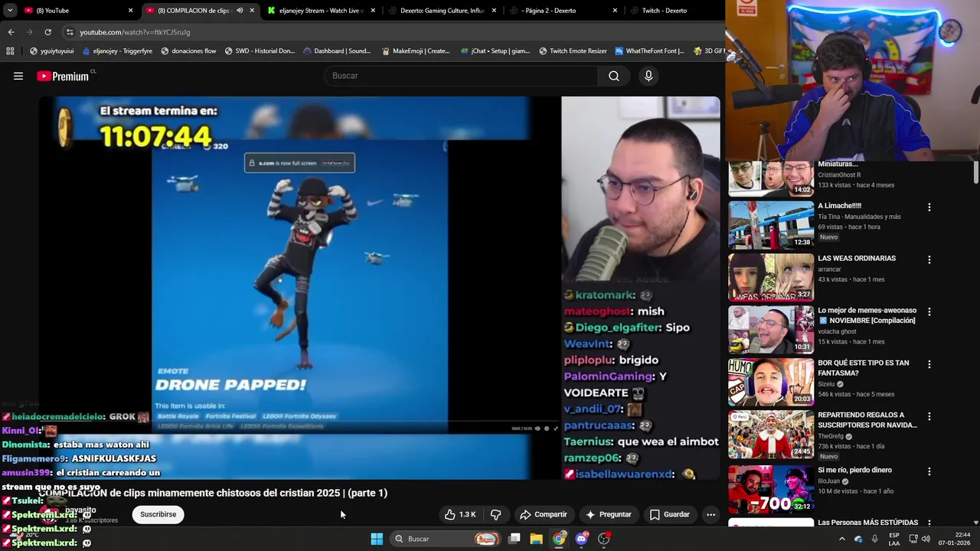Image resolution: width=980 pixels, height=551 pixels.
Task: Open 'Twitch Emote Resizer' bookmark
Action: [573, 51]
